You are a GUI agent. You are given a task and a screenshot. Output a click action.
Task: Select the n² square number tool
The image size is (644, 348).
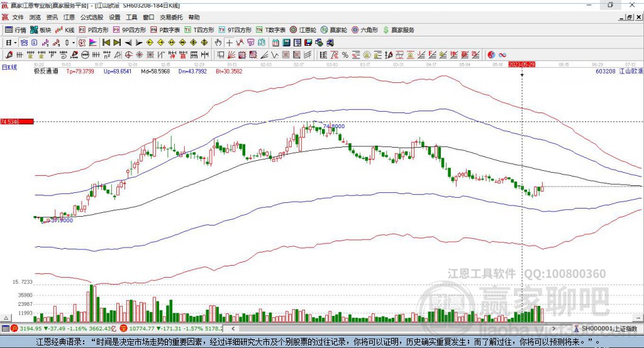click(x=106, y=55)
